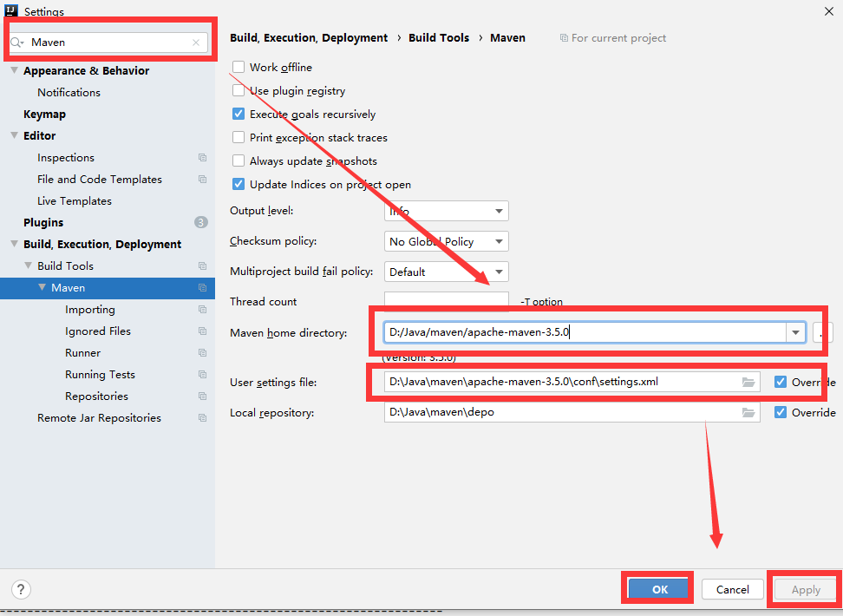This screenshot has height=616, width=843.
Task: Click the project-level icon on the Maven row
Action: click(x=203, y=288)
